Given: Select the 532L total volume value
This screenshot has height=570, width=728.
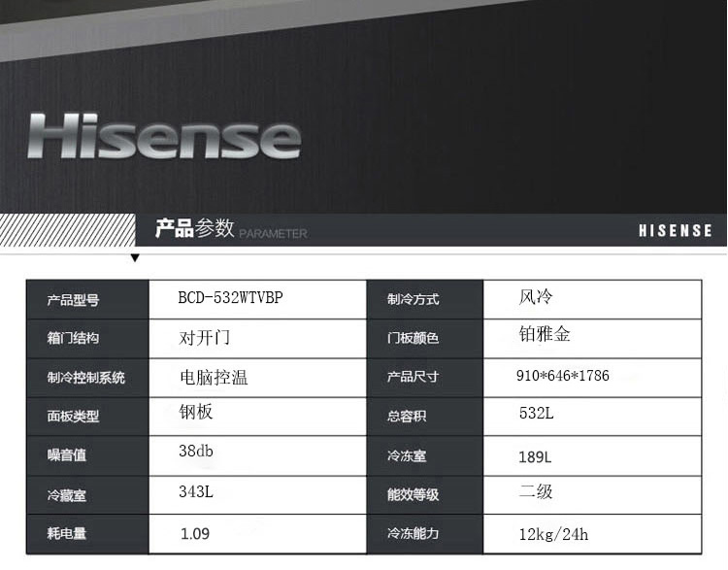Looking at the screenshot, I should (x=536, y=413).
